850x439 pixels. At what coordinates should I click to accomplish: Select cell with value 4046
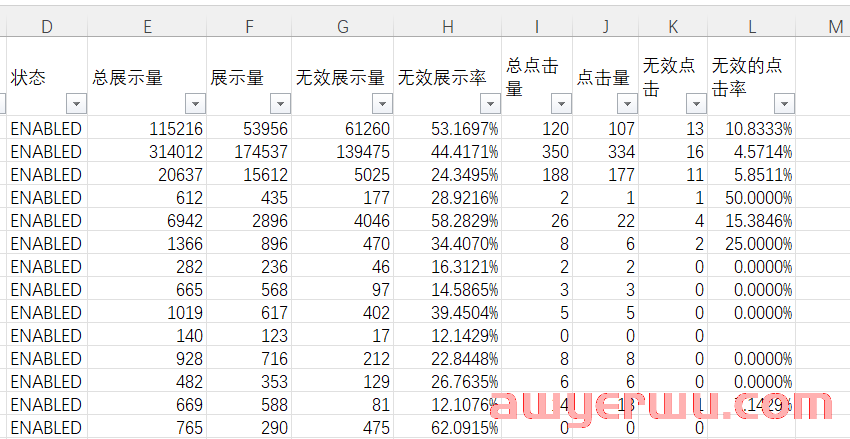coord(343,221)
